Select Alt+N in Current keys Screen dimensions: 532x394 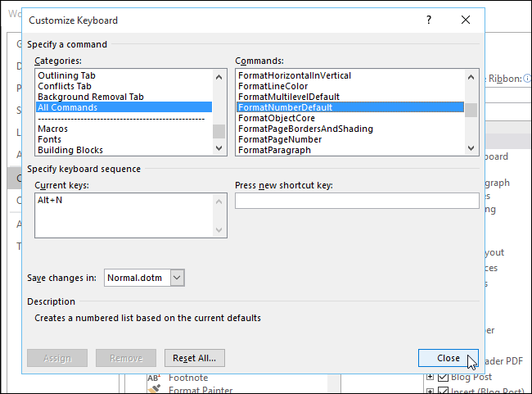tap(50, 201)
